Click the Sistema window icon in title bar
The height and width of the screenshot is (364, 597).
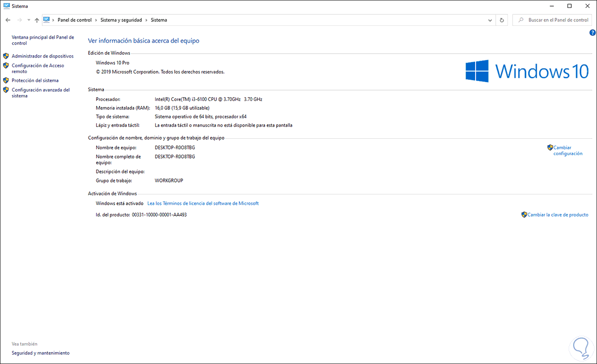[6, 6]
